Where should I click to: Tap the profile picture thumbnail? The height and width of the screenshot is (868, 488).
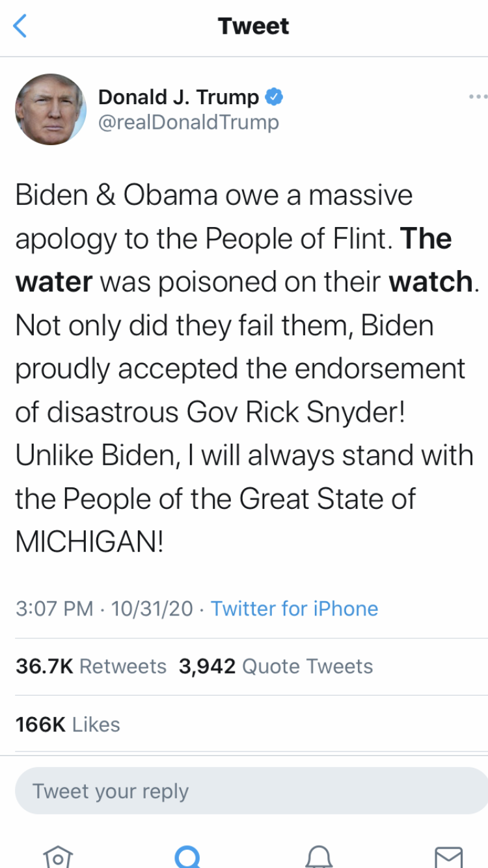pyautogui.click(x=51, y=109)
